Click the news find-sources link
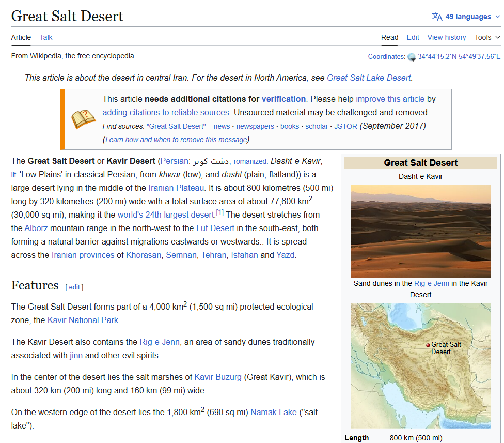504x443 pixels. tap(222, 127)
